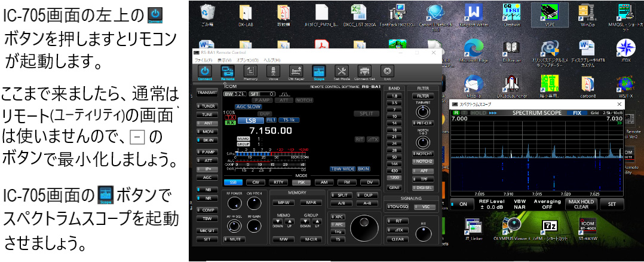
Task: Launch the Scope toolbar icon
Action: 319,72
